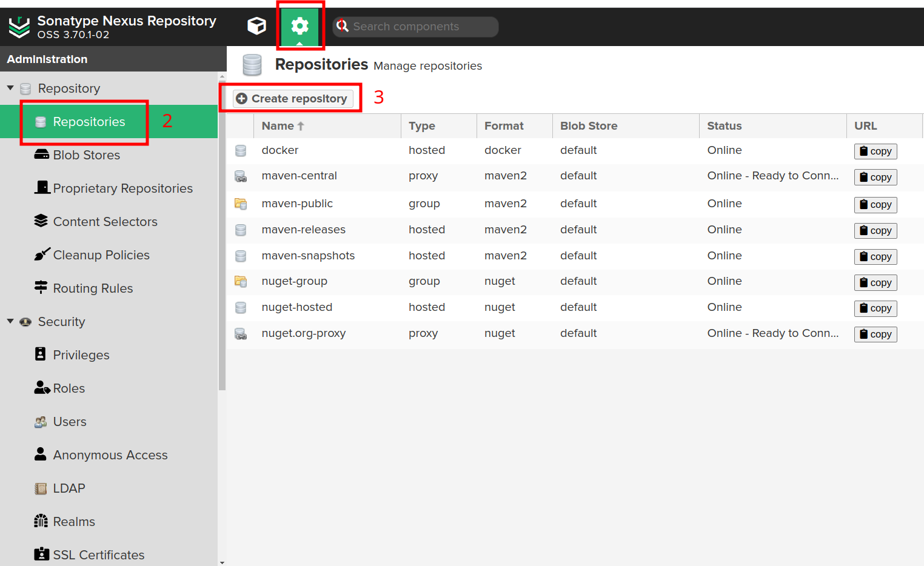924x566 pixels.
Task: Click the Create repository button
Action: pos(293,98)
